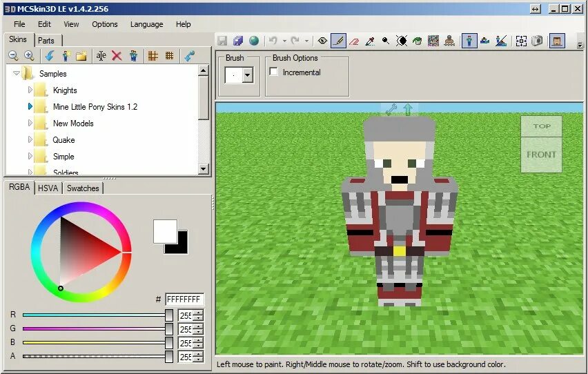Switch to the HSVA tab

pyautogui.click(x=48, y=188)
